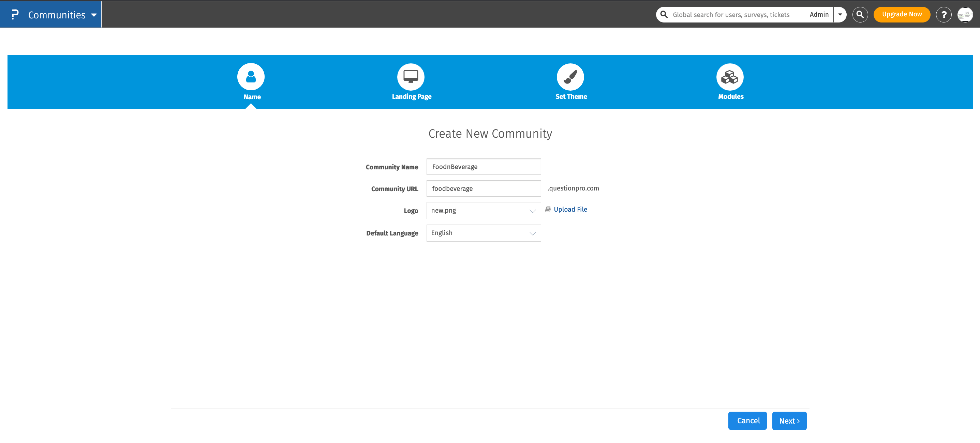
Task: Click inside the Community Name field
Action: 483,166
